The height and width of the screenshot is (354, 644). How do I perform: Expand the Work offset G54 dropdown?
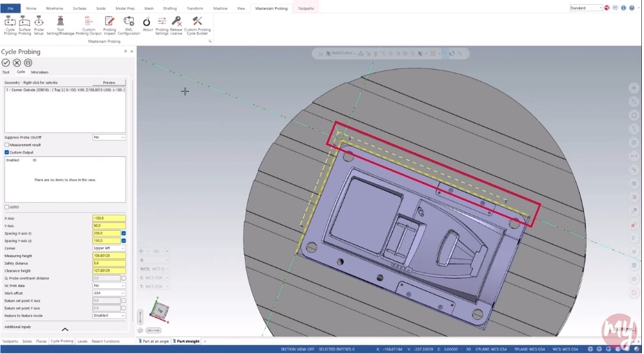[x=109, y=293]
